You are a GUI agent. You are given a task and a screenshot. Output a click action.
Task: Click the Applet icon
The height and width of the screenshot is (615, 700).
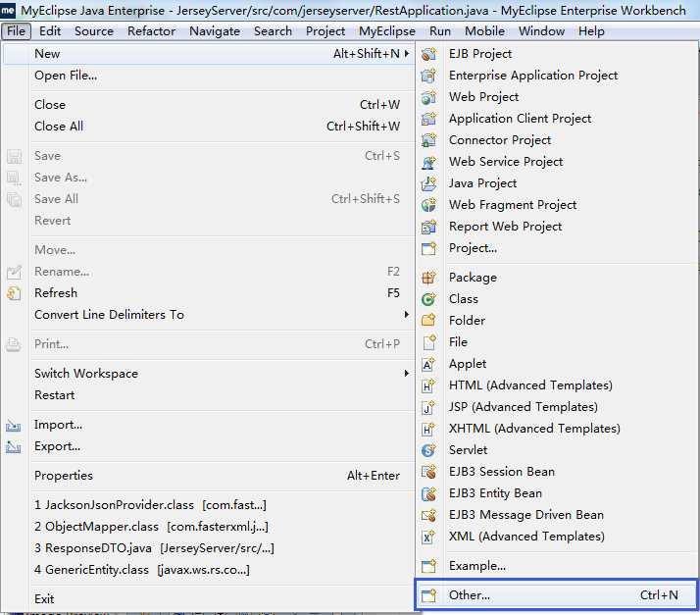pyautogui.click(x=428, y=364)
